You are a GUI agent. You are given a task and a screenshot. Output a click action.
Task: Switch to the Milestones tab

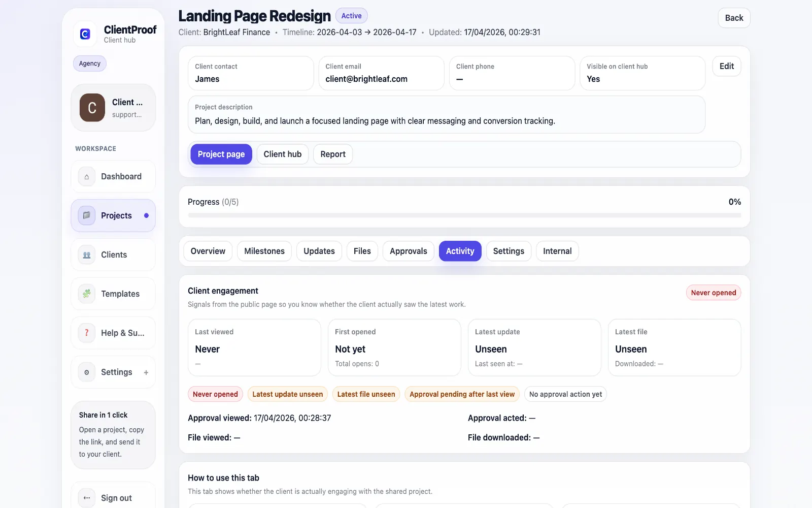[x=264, y=251]
